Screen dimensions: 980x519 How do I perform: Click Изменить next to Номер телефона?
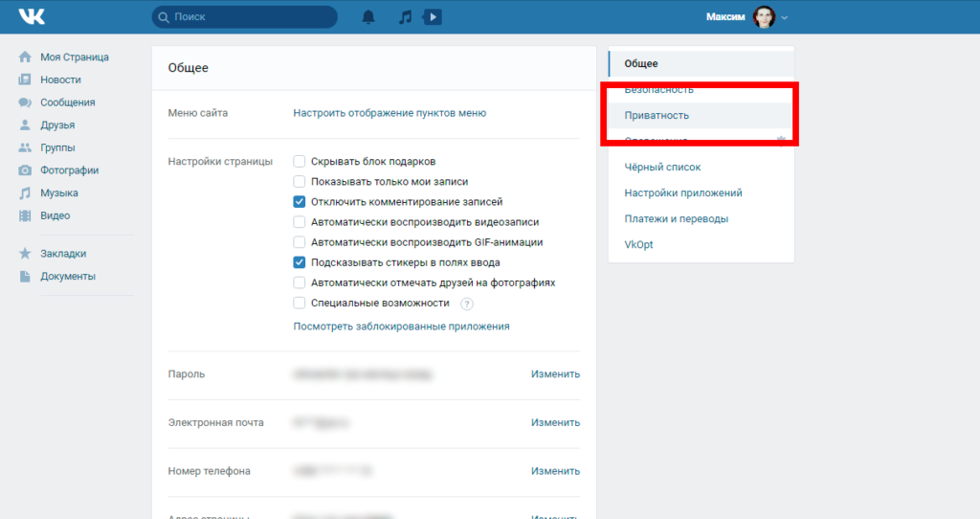(555, 471)
